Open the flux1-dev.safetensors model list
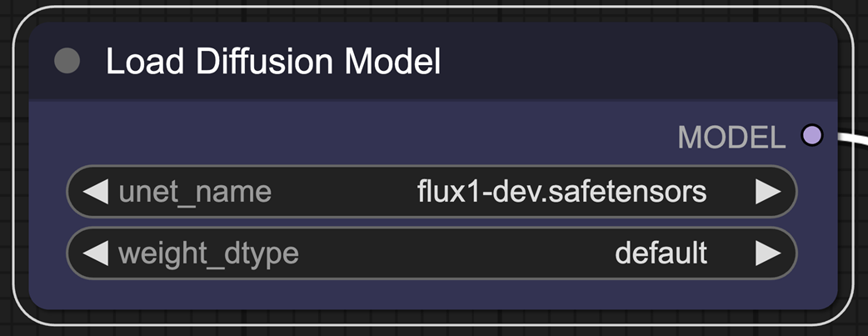The height and width of the screenshot is (336, 868). (x=561, y=193)
